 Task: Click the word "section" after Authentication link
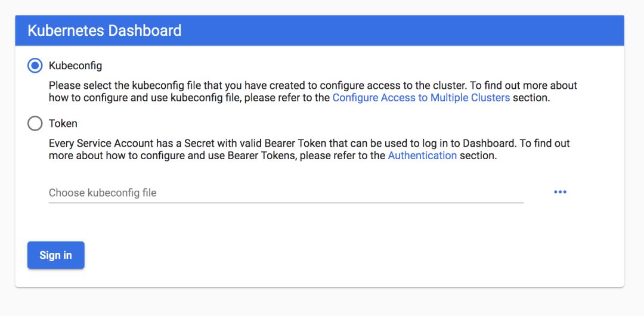click(478, 156)
